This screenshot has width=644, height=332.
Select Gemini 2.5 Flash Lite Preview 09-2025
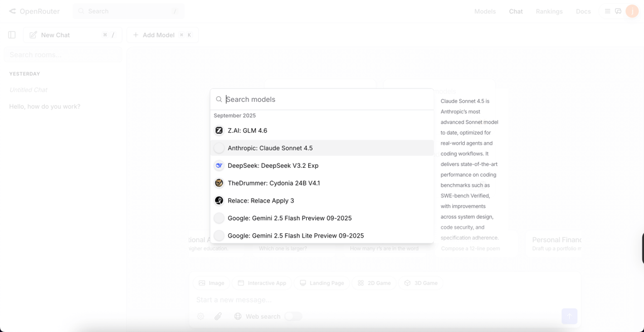click(322, 235)
